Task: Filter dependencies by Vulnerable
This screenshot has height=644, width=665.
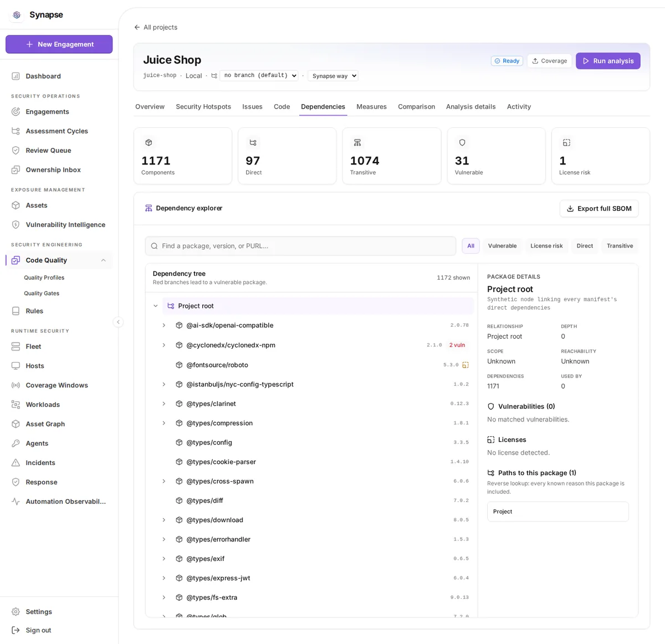Action: pos(502,246)
